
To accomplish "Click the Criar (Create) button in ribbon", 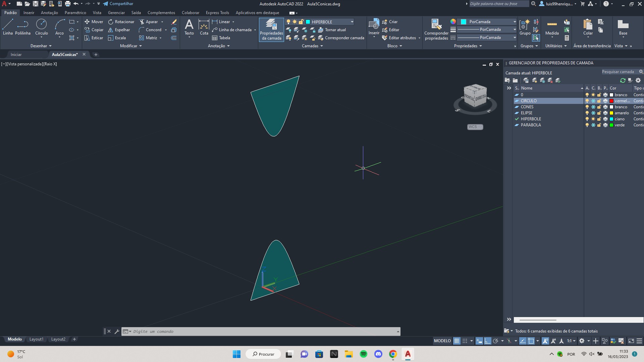I will [x=392, y=22].
